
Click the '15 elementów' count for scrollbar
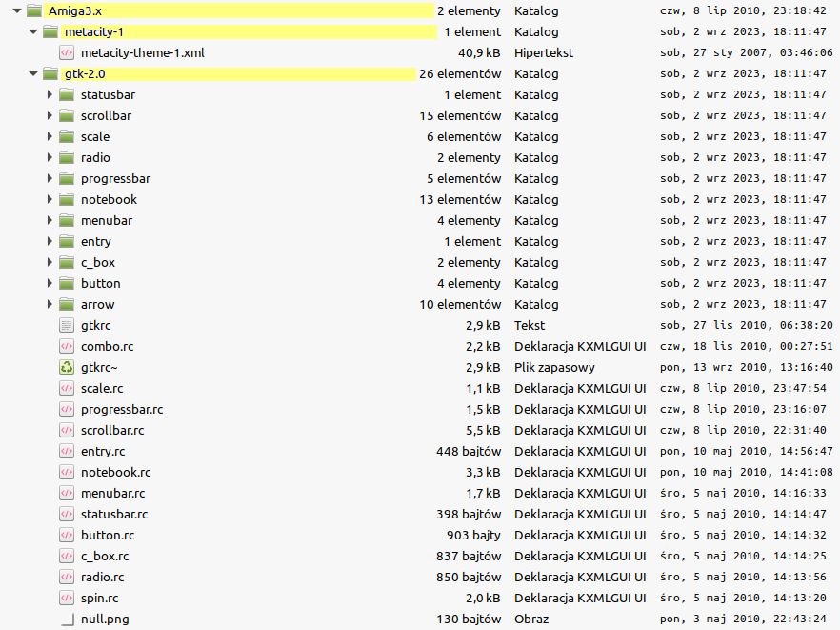pyautogui.click(x=460, y=116)
